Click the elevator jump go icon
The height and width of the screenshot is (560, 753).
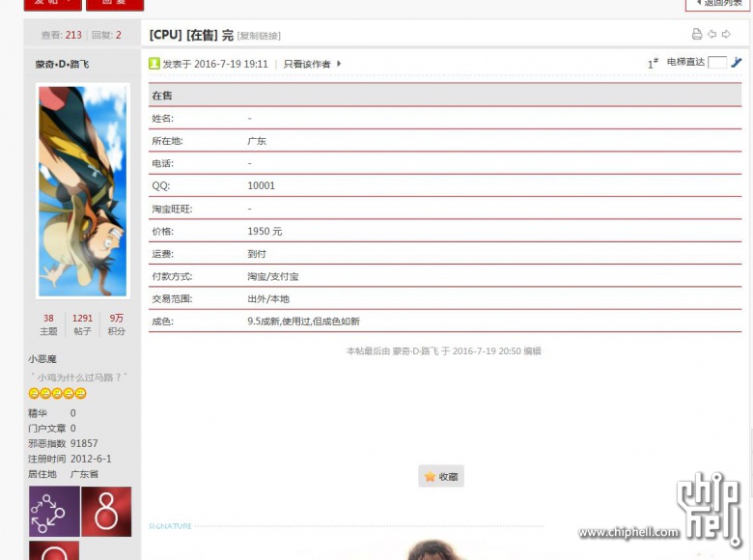pyautogui.click(x=737, y=62)
